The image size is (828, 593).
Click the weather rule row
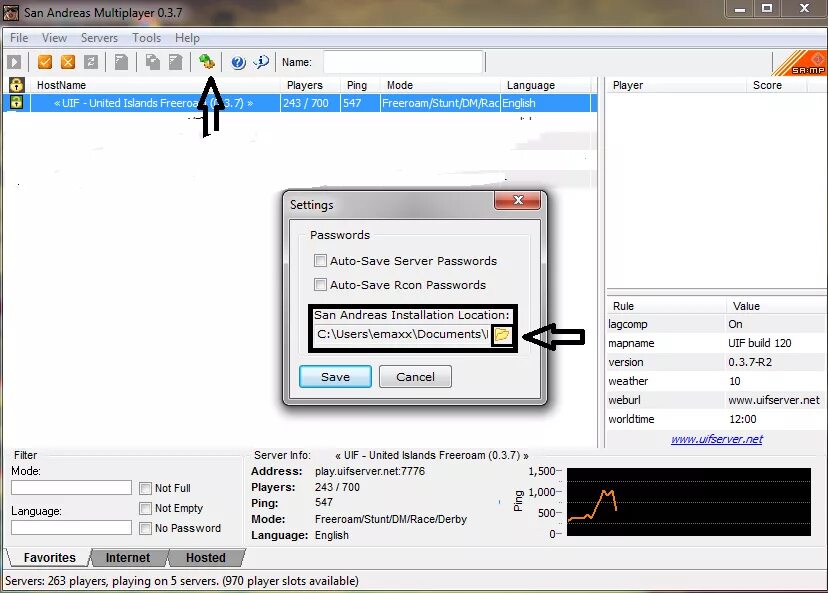pyautogui.click(x=716, y=381)
